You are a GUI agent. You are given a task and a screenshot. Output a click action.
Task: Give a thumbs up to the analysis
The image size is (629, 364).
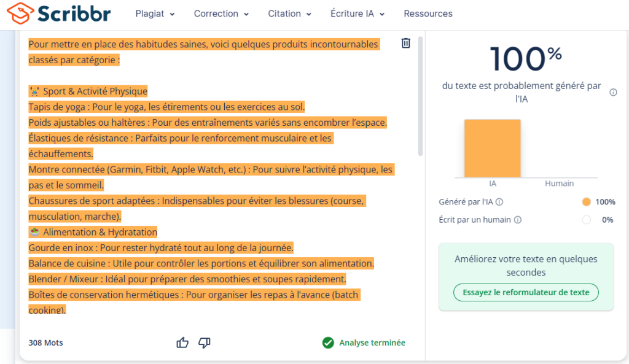(x=182, y=343)
